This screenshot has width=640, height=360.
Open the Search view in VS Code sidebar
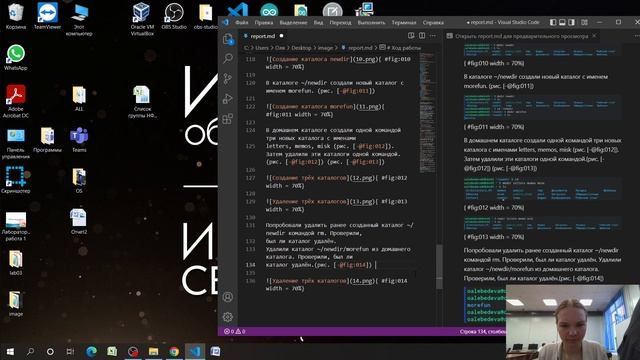coord(228,58)
